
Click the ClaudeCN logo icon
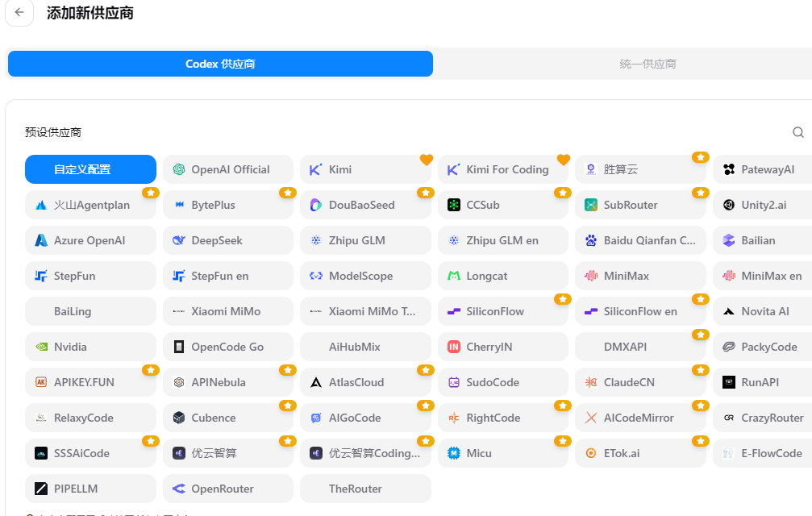point(591,382)
